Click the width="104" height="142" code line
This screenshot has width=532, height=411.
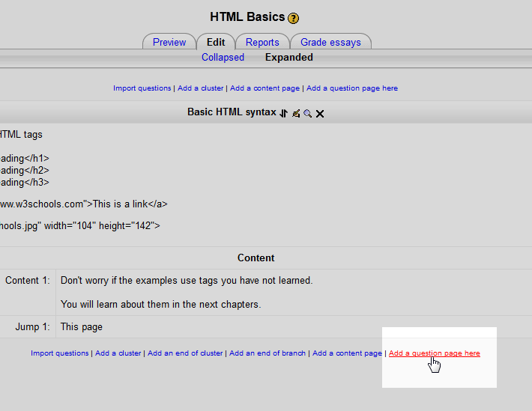79,225
